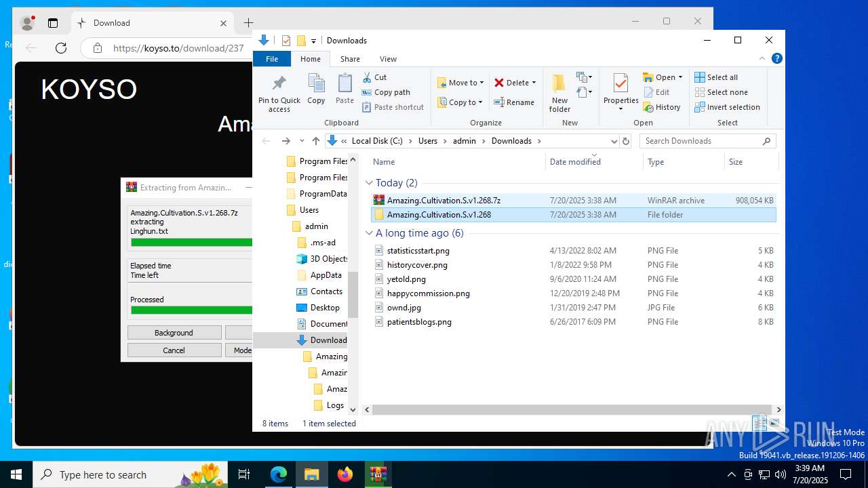Select the Amazing.Cultivation.S.v1.268.7z archive
The width and height of the screenshot is (868, 488).
point(573,201)
